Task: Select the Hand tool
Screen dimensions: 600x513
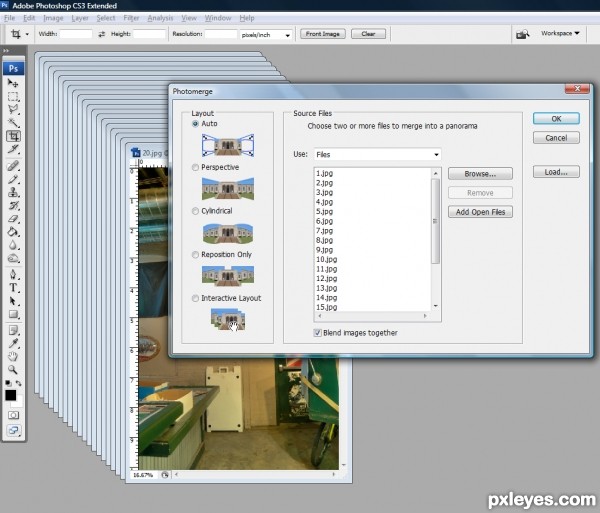Action: point(13,357)
